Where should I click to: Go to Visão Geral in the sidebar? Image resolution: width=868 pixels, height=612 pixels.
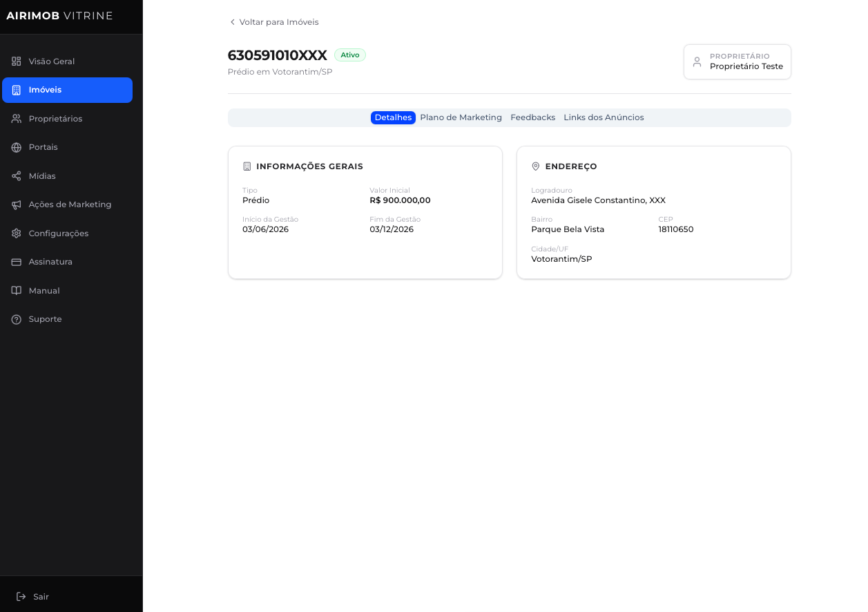[67, 61]
